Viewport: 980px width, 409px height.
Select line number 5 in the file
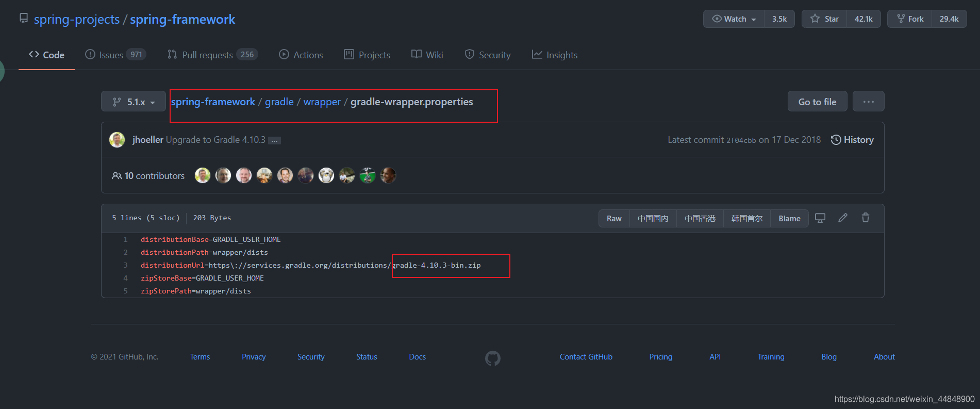click(125, 291)
